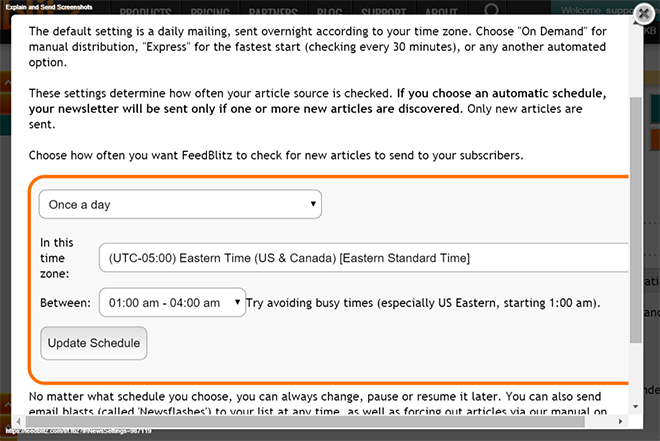Viewport: 660px width, 441px height.
Task: Click the time range dropdown arrow caret
Action: click(x=237, y=302)
